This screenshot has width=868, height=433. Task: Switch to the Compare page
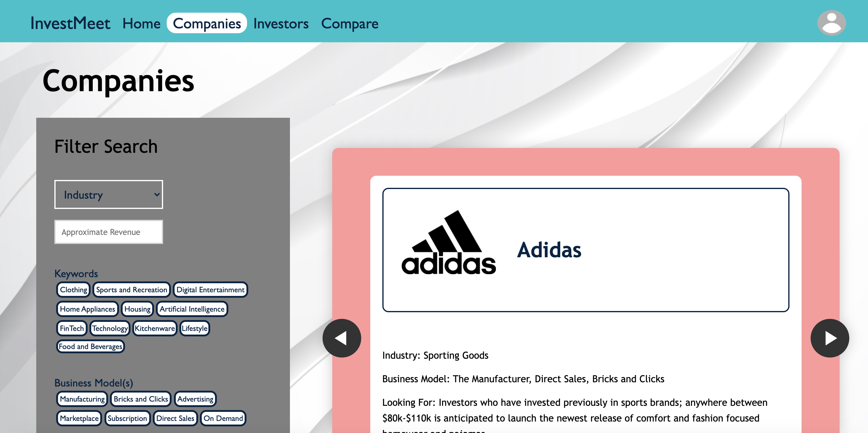[349, 23]
